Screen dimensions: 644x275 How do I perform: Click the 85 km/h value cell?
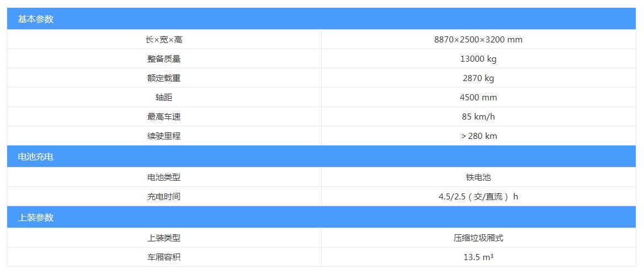[478, 117]
